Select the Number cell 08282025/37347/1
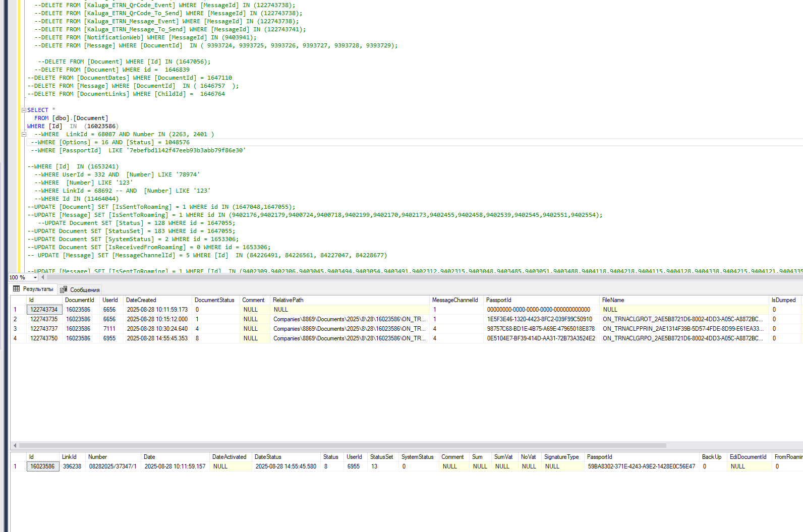 tap(113, 466)
